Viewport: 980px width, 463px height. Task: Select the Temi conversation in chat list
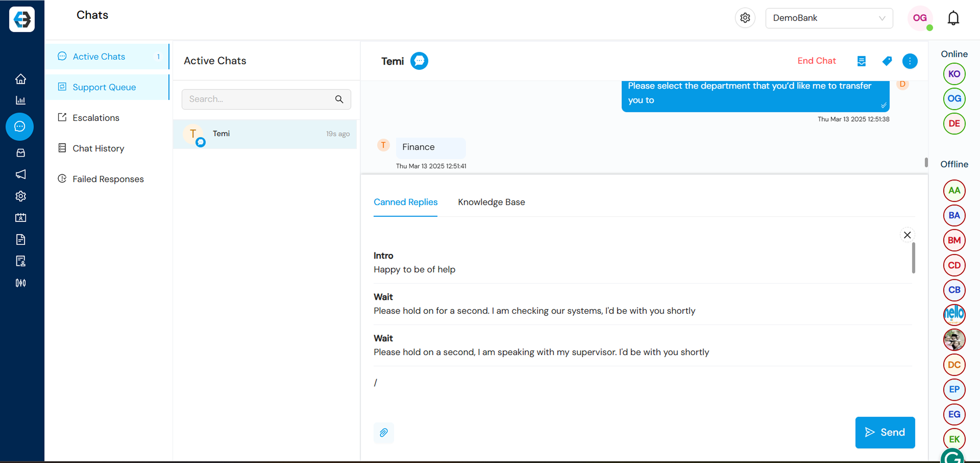(265, 134)
